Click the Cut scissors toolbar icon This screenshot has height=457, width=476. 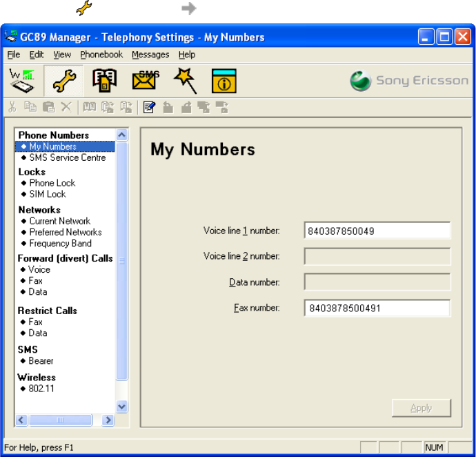(12, 107)
